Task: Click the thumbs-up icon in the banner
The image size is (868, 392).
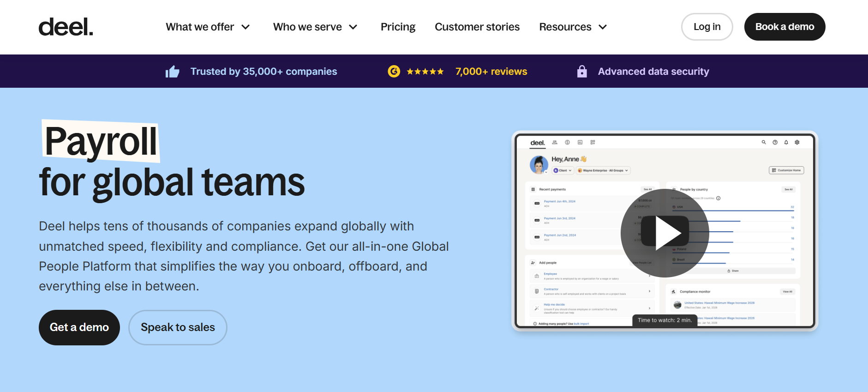Action: pos(173,72)
